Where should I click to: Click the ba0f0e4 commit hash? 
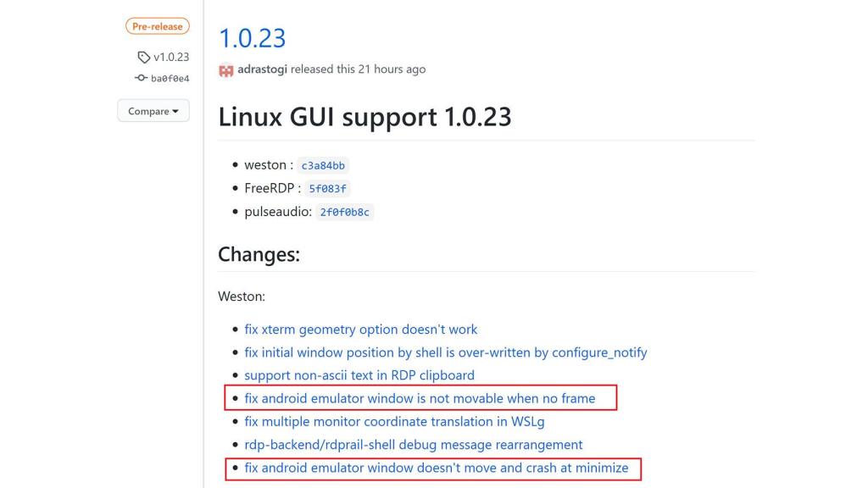(169, 77)
